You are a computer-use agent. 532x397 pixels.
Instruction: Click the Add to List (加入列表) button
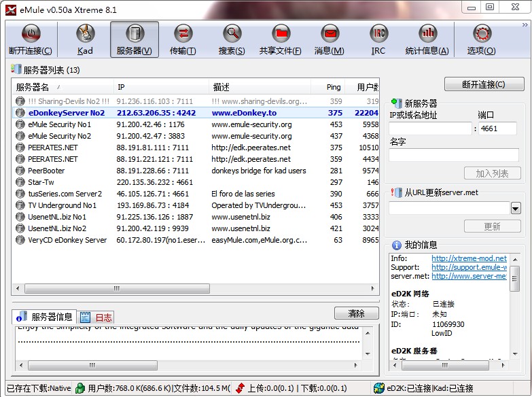(493, 173)
